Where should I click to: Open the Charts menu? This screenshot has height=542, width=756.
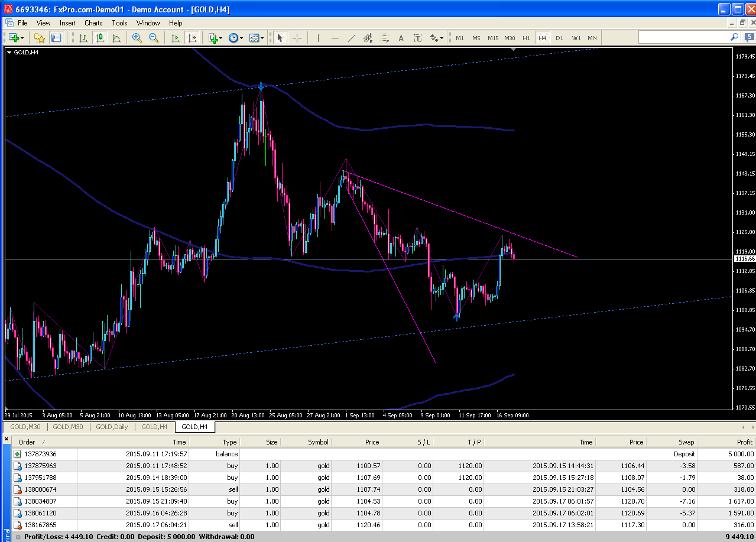93,23
